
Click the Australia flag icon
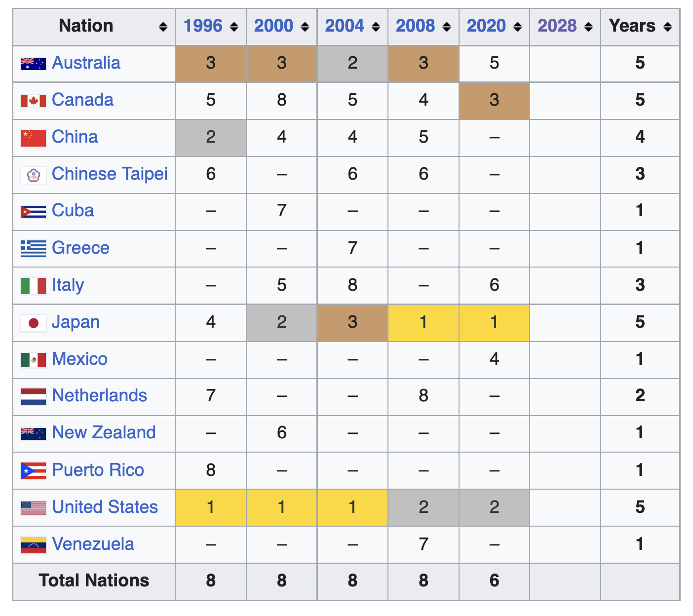click(34, 64)
